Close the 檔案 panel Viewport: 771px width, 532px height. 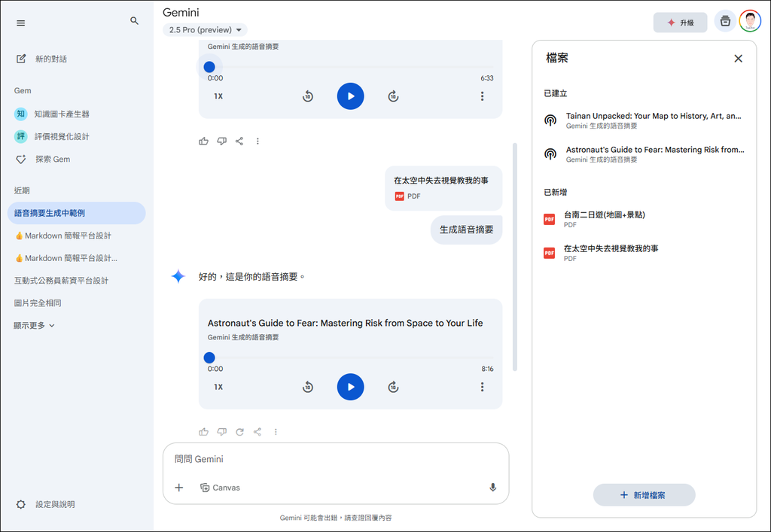(738, 59)
